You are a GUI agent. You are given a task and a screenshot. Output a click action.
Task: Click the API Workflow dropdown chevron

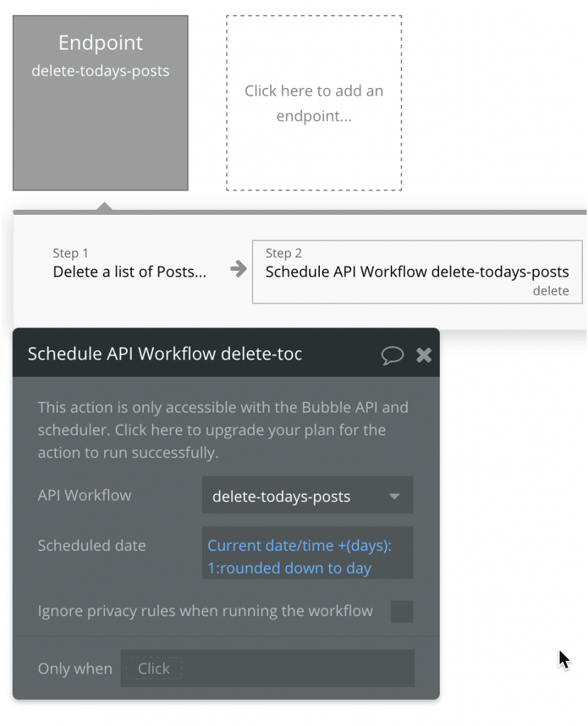point(395,496)
